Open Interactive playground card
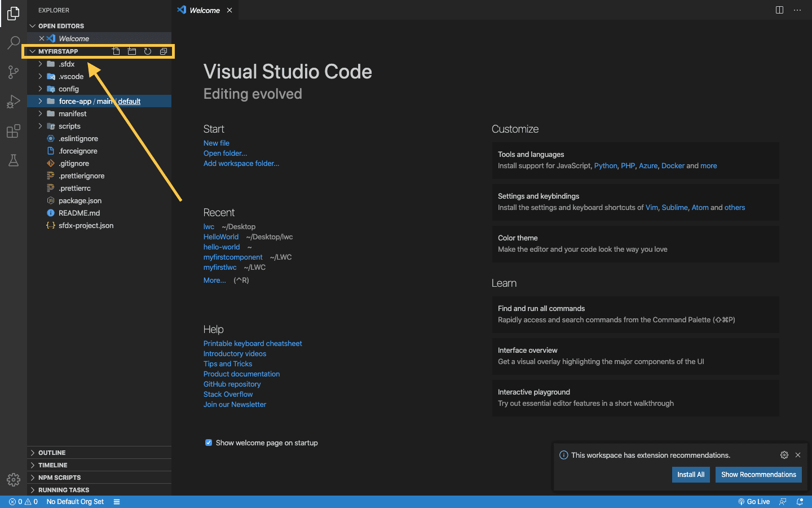The image size is (812, 508). [x=636, y=398]
